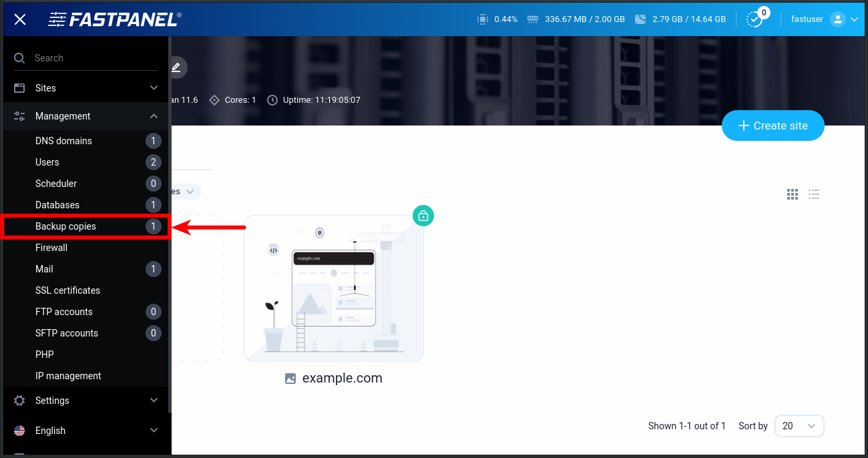Click the Sites window icon
Image resolution: width=868 pixels, height=458 pixels.
(x=19, y=88)
